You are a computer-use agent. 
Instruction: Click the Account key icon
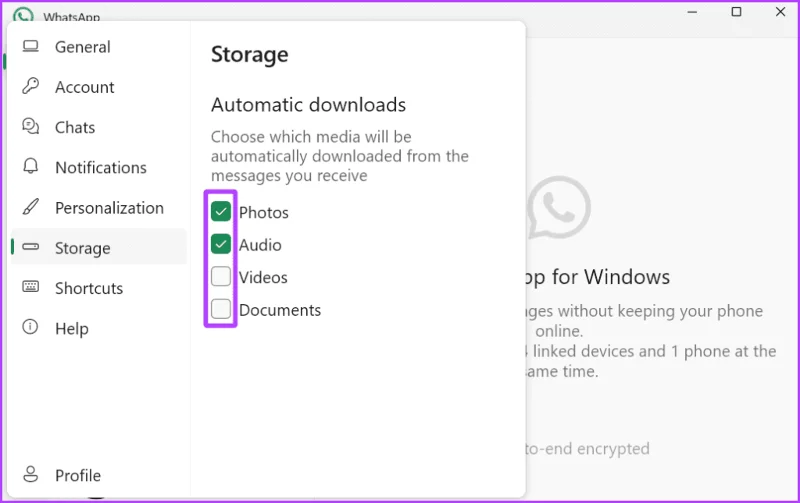tap(31, 86)
